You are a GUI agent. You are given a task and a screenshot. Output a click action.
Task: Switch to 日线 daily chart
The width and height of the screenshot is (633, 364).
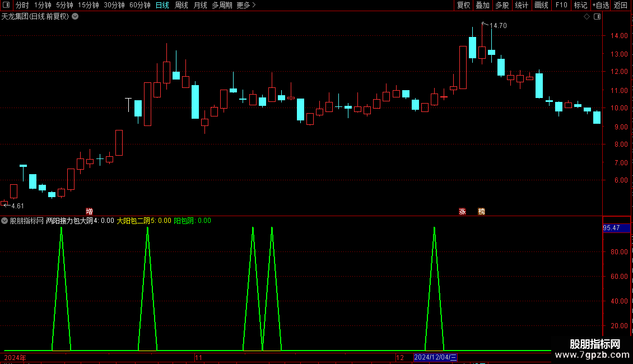(x=162, y=5)
